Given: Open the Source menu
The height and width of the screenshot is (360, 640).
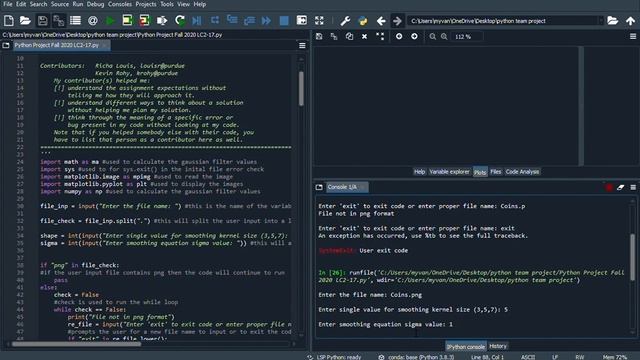Looking at the screenshot, I should click(x=60, y=4).
